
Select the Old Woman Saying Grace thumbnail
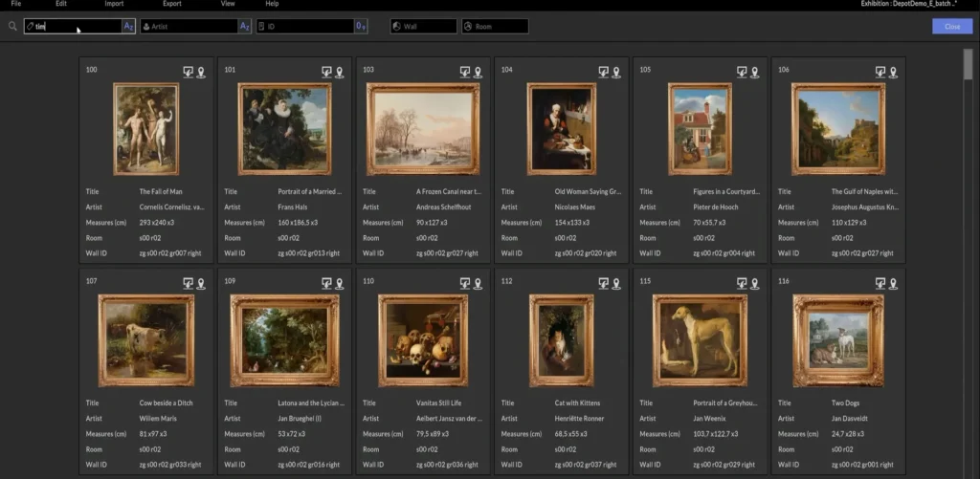[561, 129]
